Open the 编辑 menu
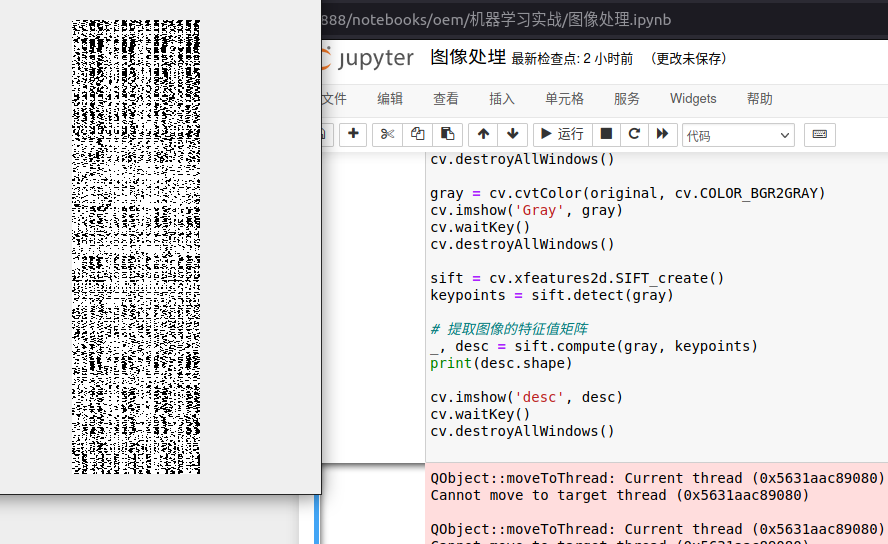Viewport: 888px width, 544px height. point(390,99)
